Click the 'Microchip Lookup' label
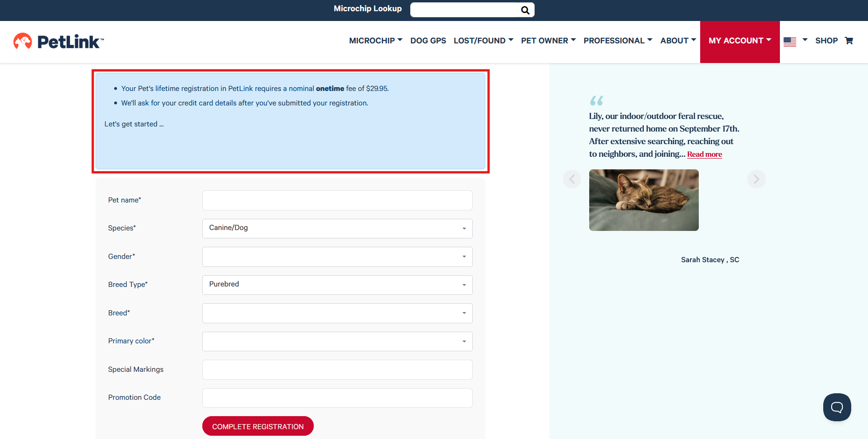Viewport: 868px width, 439px height. (368, 8)
